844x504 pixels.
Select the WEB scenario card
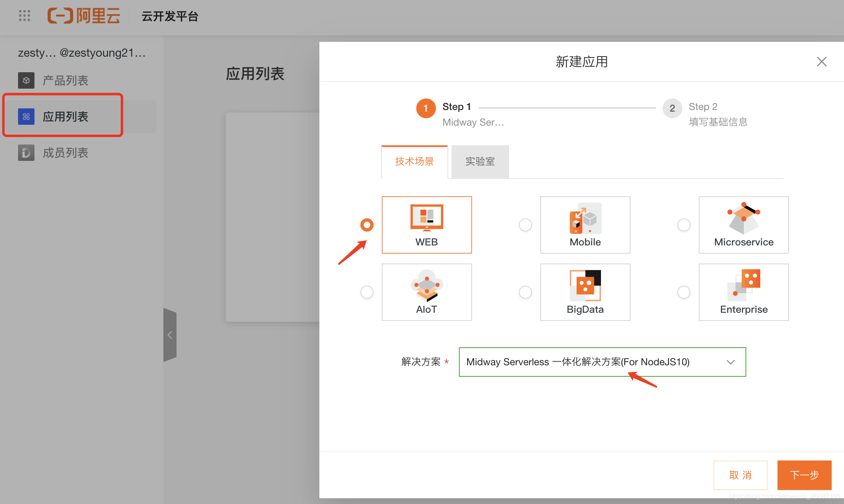pyautogui.click(x=427, y=225)
